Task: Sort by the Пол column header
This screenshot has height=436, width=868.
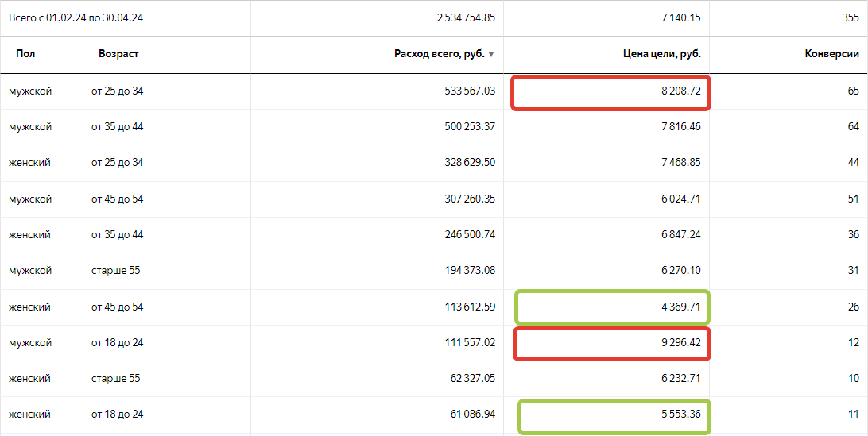Action: (x=25, y=54)
